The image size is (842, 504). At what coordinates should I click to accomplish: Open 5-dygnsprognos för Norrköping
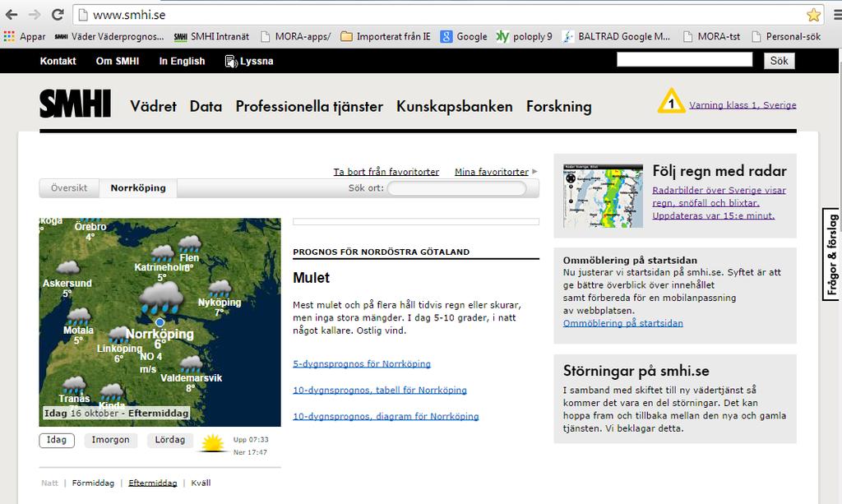tap(362, 364)
